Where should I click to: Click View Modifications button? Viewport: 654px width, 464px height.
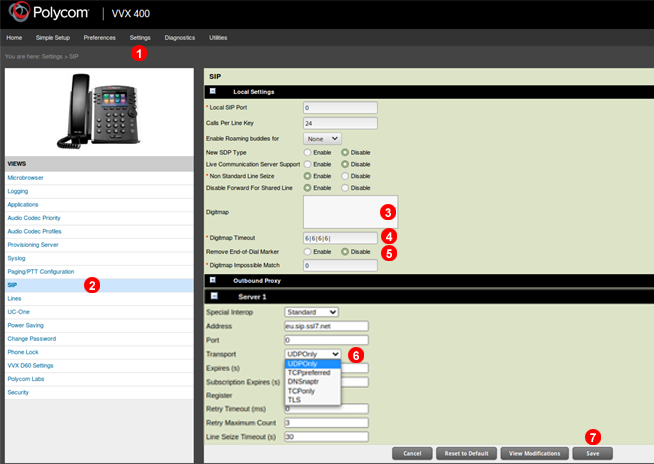click(534, 453)
